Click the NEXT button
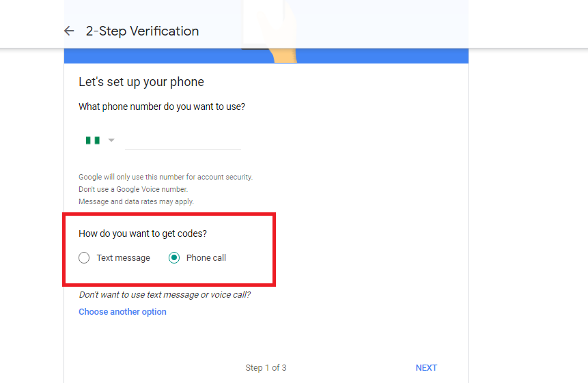The image size is (588, 383). coord(426,368)
